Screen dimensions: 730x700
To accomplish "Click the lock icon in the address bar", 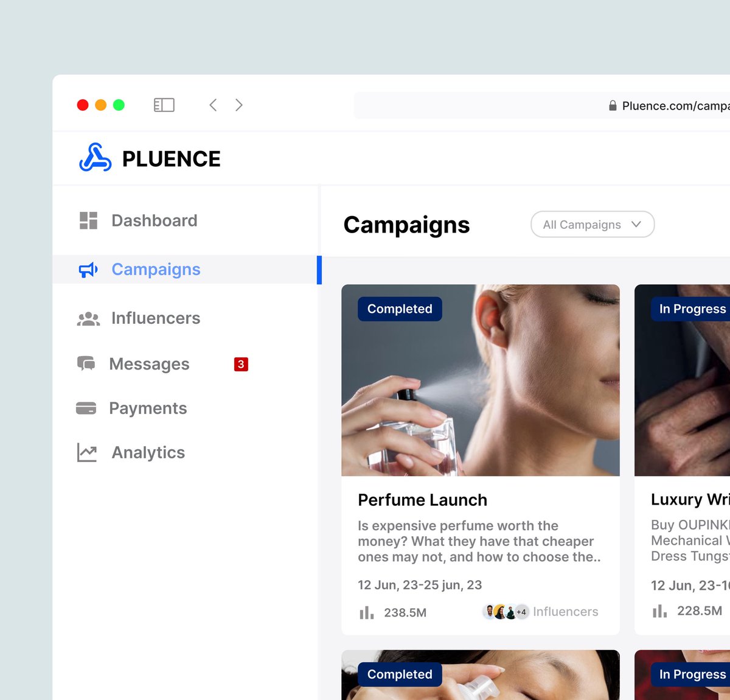I will (x=613, y=106).
